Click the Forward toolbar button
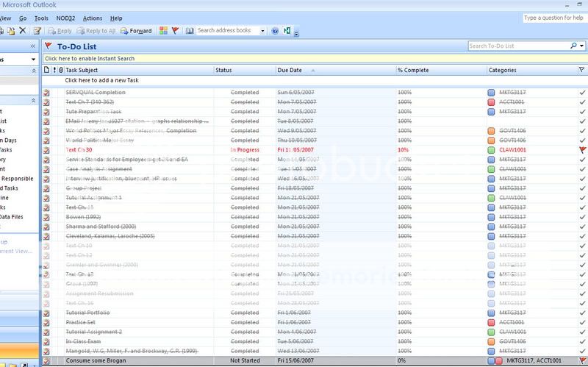 [136, 31]
